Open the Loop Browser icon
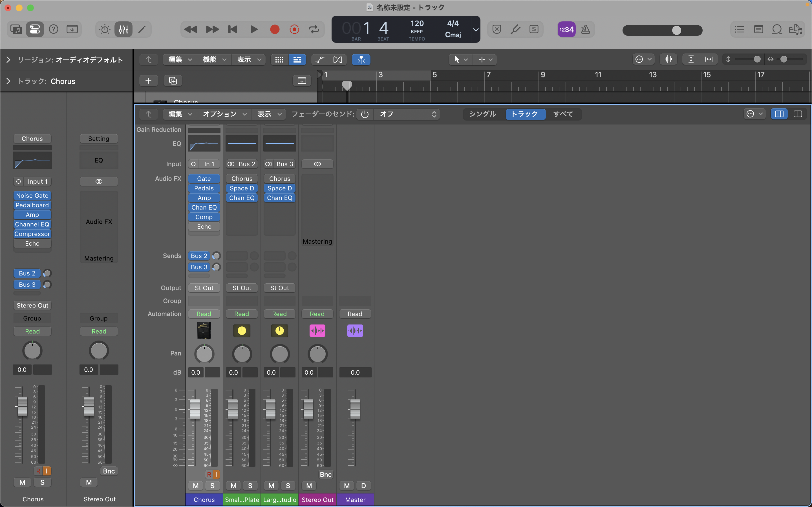The height and width of the screenshot is (507, 812). (777, 30)
